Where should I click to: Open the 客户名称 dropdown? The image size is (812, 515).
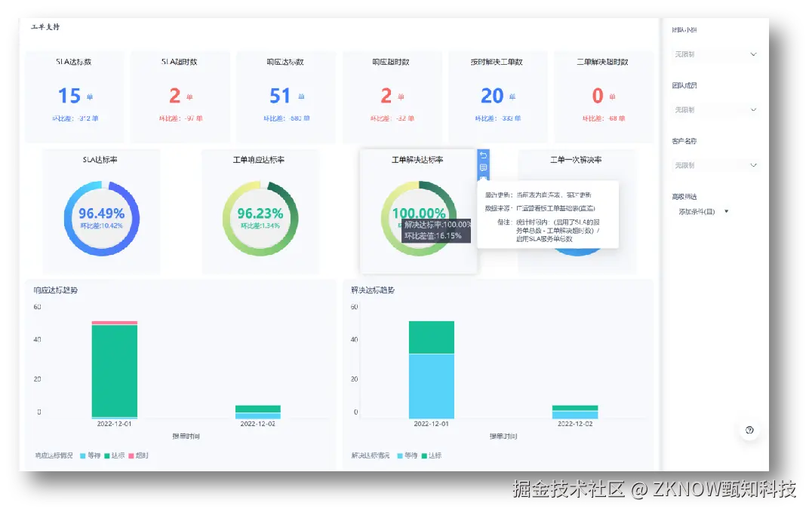(715, 165)
